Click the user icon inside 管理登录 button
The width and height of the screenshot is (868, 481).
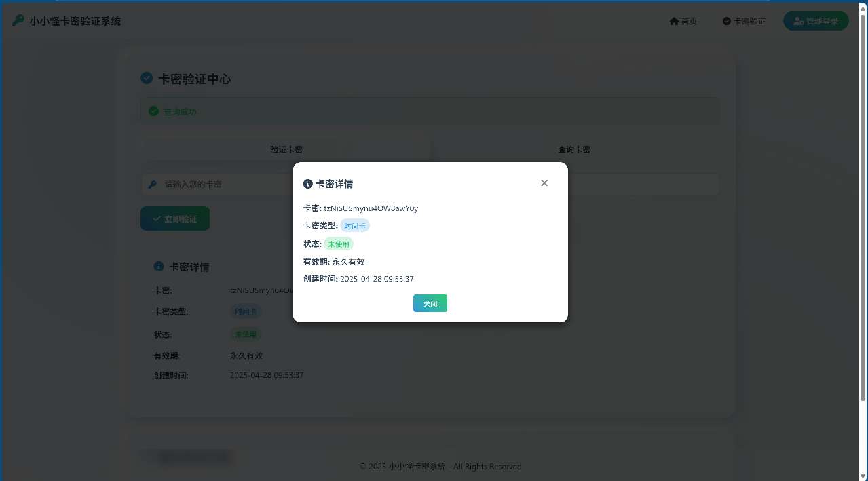(x=798, y=20)
